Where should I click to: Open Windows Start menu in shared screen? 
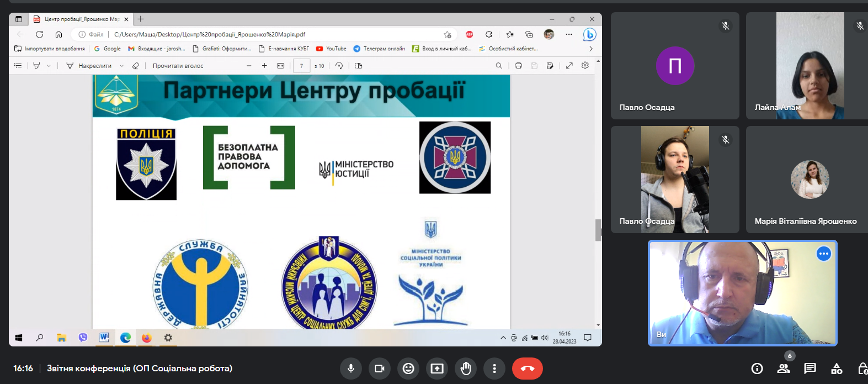coord(19,338)
